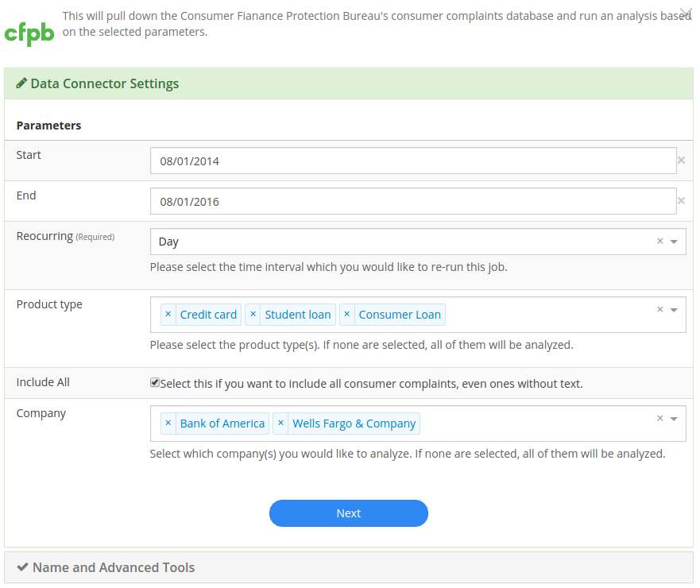Collapse the Data Connector Settings header

[349, 83]
